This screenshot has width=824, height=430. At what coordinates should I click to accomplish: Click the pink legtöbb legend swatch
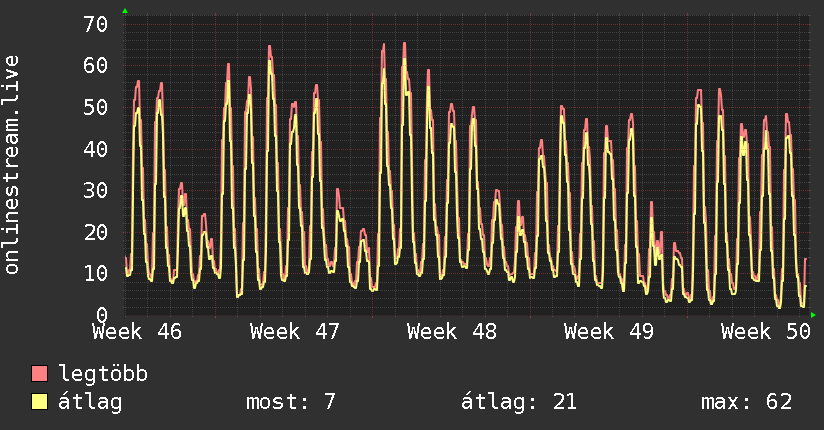point(39,373)
